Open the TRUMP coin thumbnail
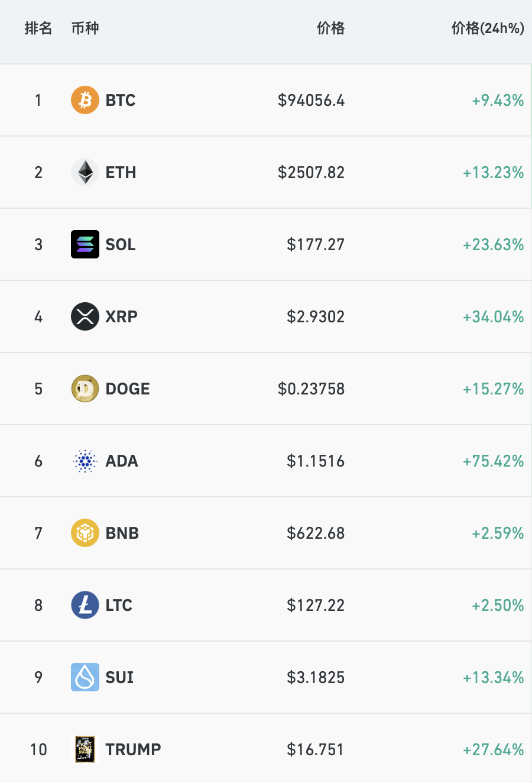 pyautogui.click(x=85, y=749)
